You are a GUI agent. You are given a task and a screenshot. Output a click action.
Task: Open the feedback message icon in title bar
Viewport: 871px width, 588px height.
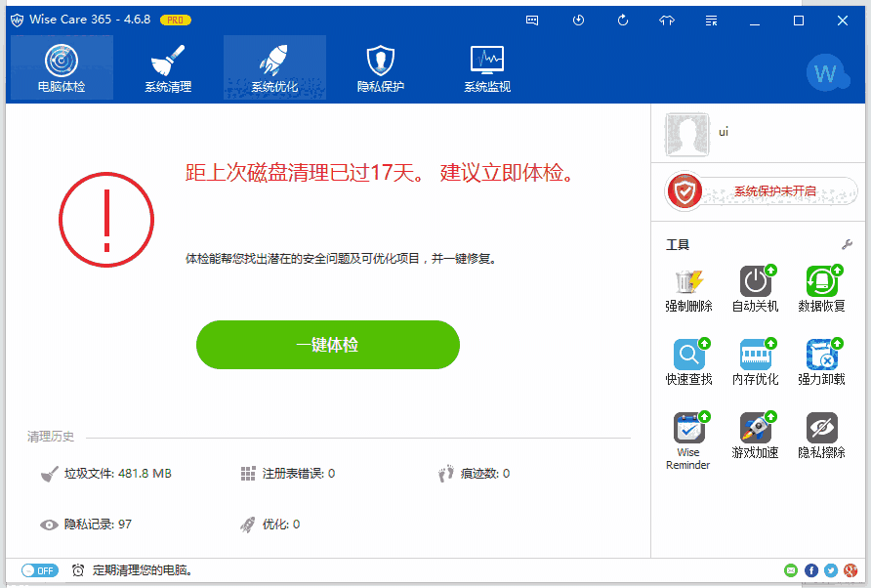[532, 21]
